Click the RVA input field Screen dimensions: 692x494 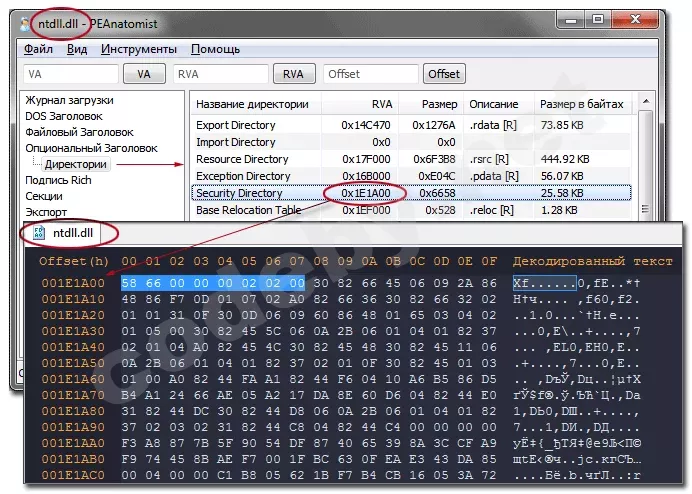(221, 74)
